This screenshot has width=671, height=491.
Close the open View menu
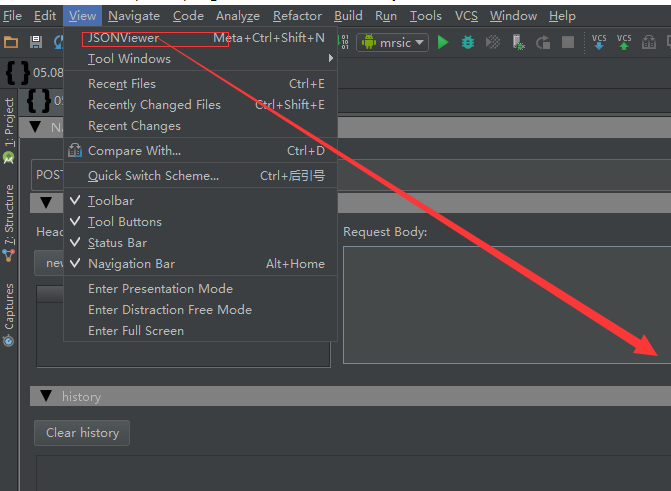coord(83,16)
